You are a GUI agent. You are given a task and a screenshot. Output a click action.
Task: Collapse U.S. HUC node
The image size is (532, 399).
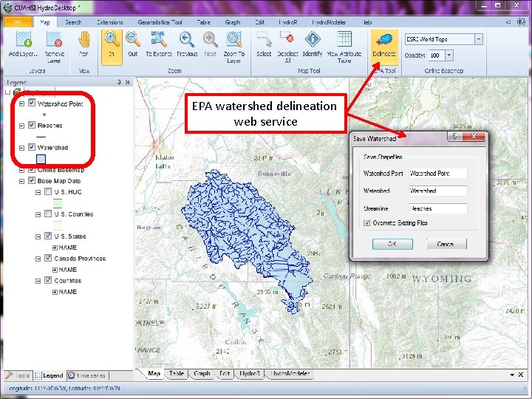(38, 192)
